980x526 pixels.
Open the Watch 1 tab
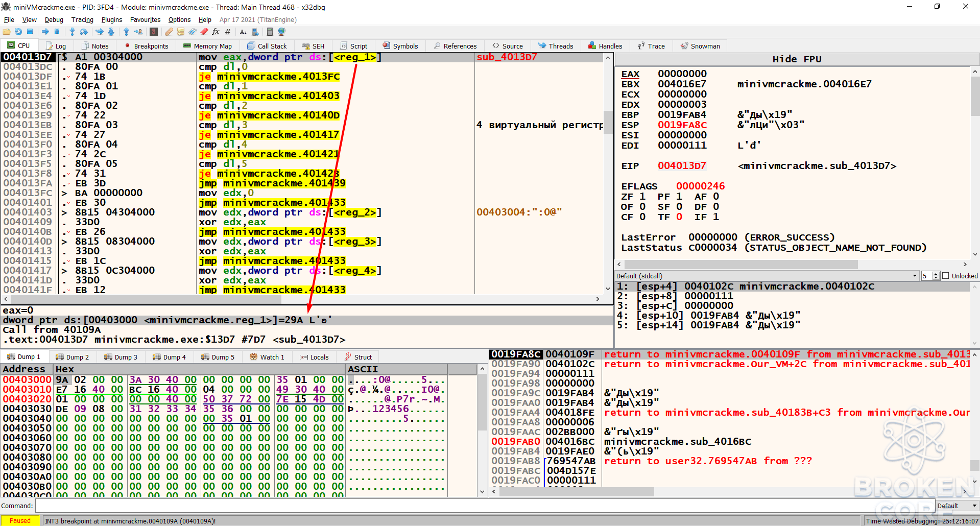pyautogui.click(x=267, y=357)
